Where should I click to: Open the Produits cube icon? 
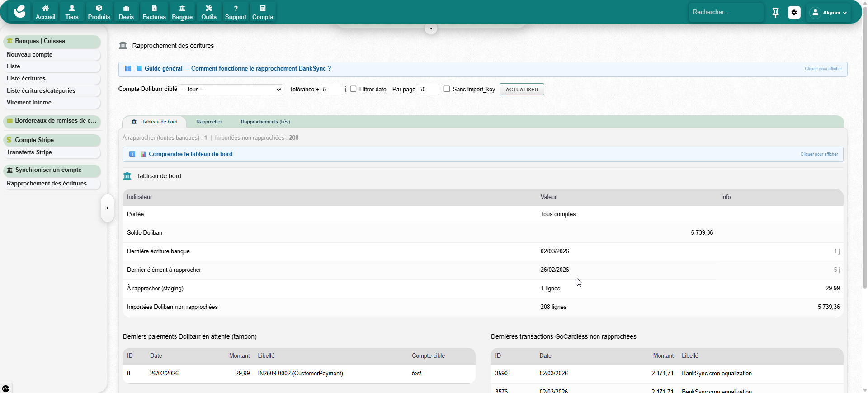(99, 9)
